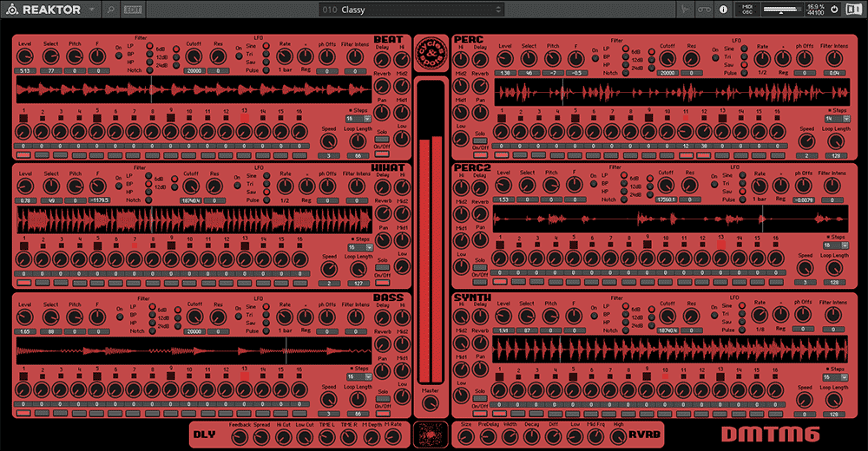Toggle BASS module On/Off button
This screenshot has width=868, height=451.
383,413
